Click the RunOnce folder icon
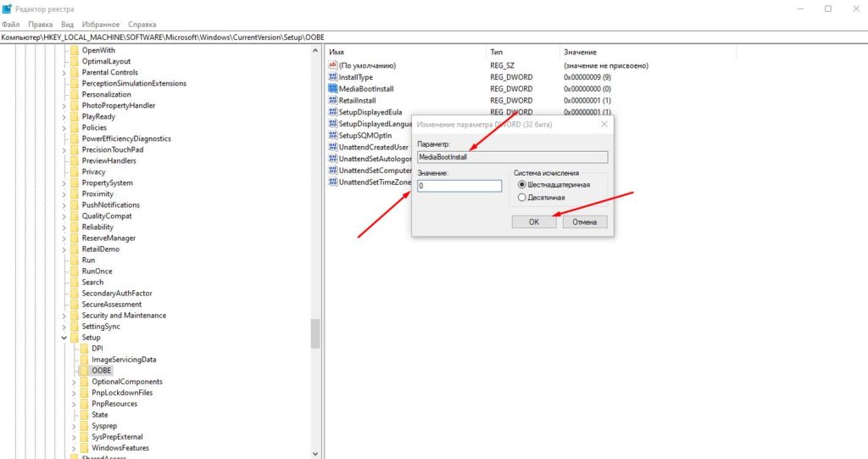 pos(75,271)
